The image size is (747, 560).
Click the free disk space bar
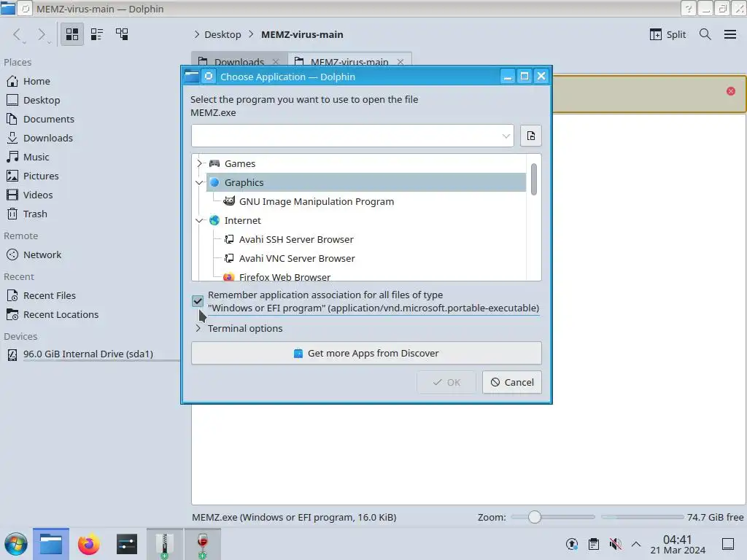[642, 517]
